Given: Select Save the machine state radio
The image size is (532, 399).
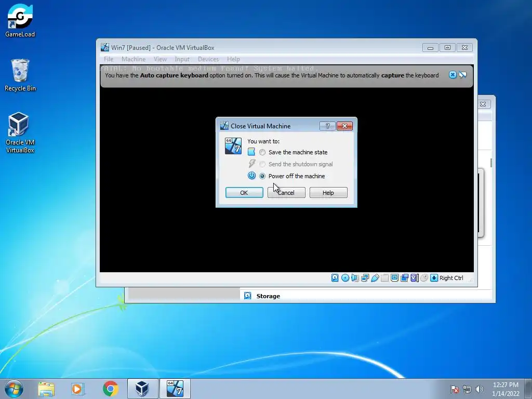Looking at the screenshot, I should pyautogui.click(x=262, y=152).
